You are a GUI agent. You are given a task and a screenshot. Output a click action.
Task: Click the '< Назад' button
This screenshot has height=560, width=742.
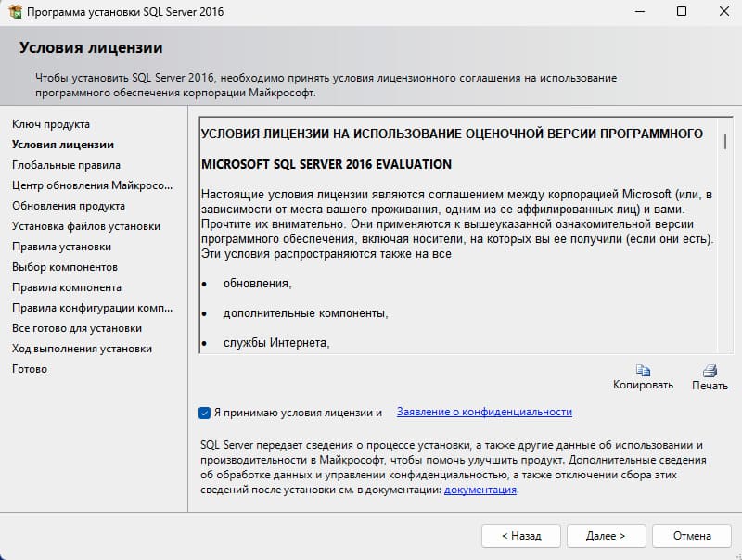(521, 536)
